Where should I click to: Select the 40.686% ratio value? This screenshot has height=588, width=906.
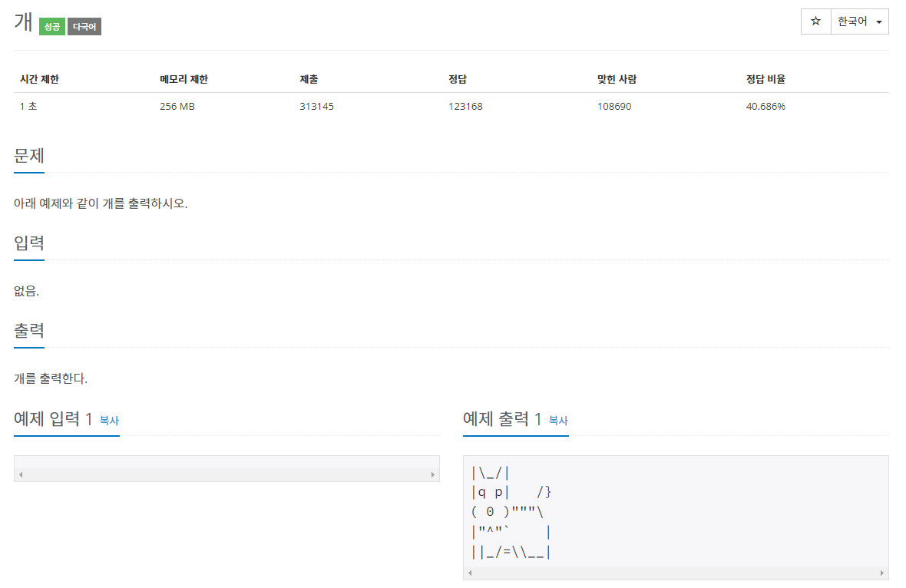[765, 106]
